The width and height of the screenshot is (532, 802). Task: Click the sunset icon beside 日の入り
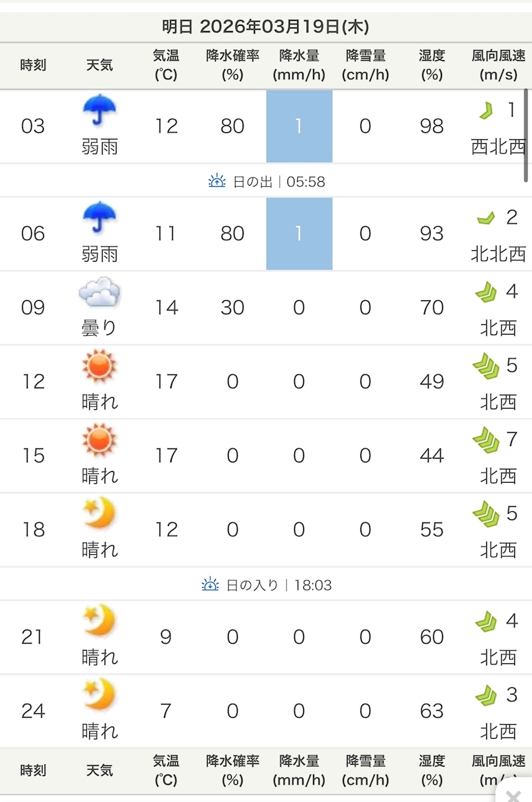[x=210, y=585]
